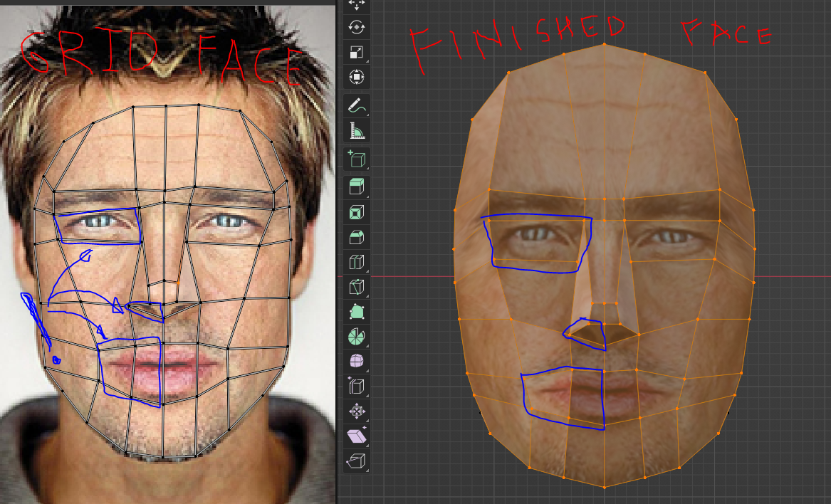Viewport: 831px width, 504px height.
Task: Select the Move tool at toolbar top
Action: (x=357, y=5)
